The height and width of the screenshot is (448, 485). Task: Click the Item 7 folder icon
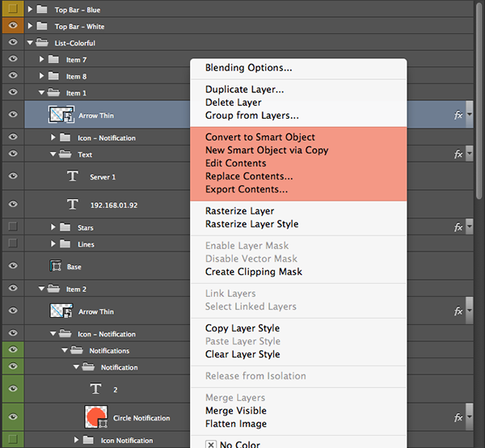[x=55, y=60]
